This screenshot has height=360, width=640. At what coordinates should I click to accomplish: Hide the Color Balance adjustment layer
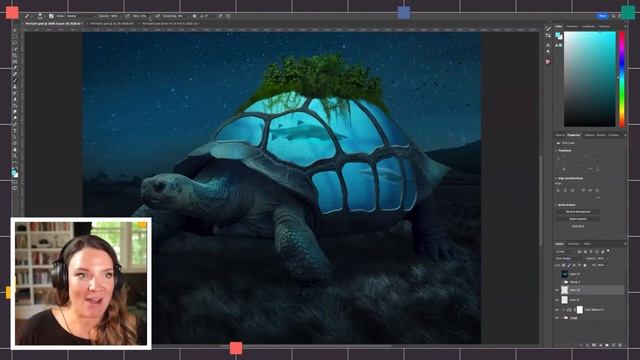[557, 310]
